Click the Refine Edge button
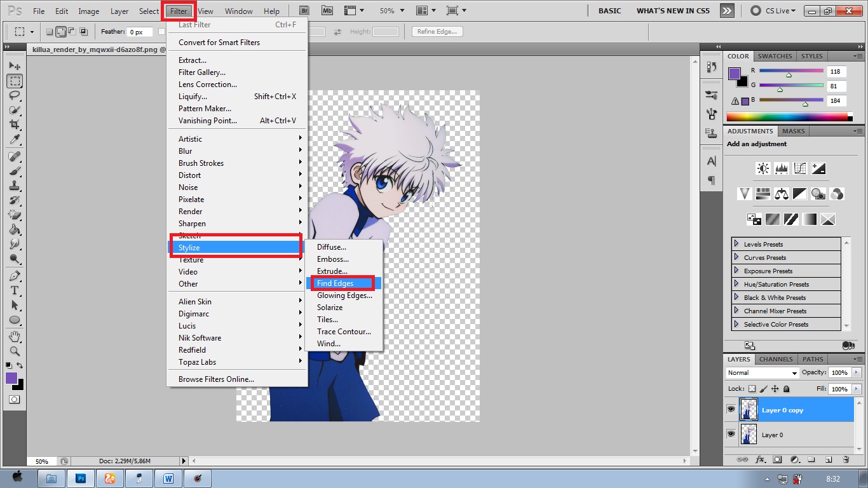 point(437,32)
